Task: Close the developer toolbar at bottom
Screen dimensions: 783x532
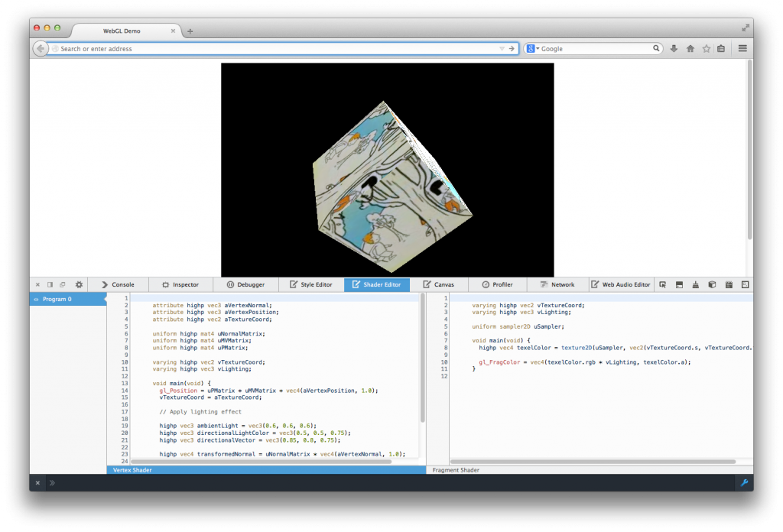Action: pos(37,483)
